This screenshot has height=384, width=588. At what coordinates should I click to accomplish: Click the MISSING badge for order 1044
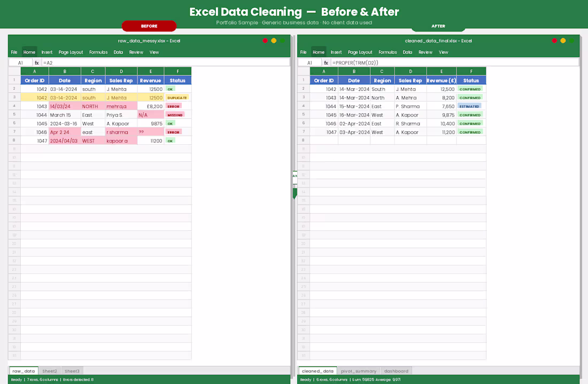click(175, 115)
